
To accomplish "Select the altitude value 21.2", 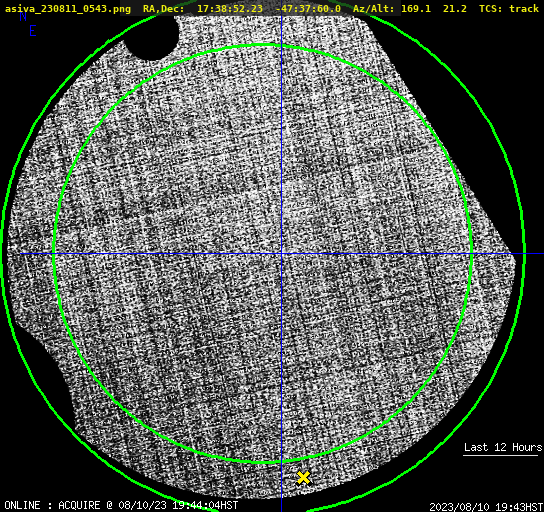I will click(455, 8).
